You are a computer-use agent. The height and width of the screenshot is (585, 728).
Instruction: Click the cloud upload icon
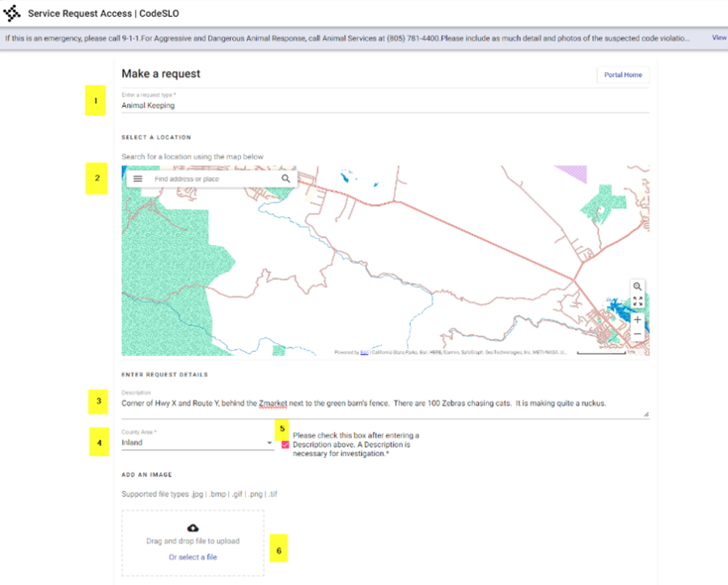pos(193,528)
